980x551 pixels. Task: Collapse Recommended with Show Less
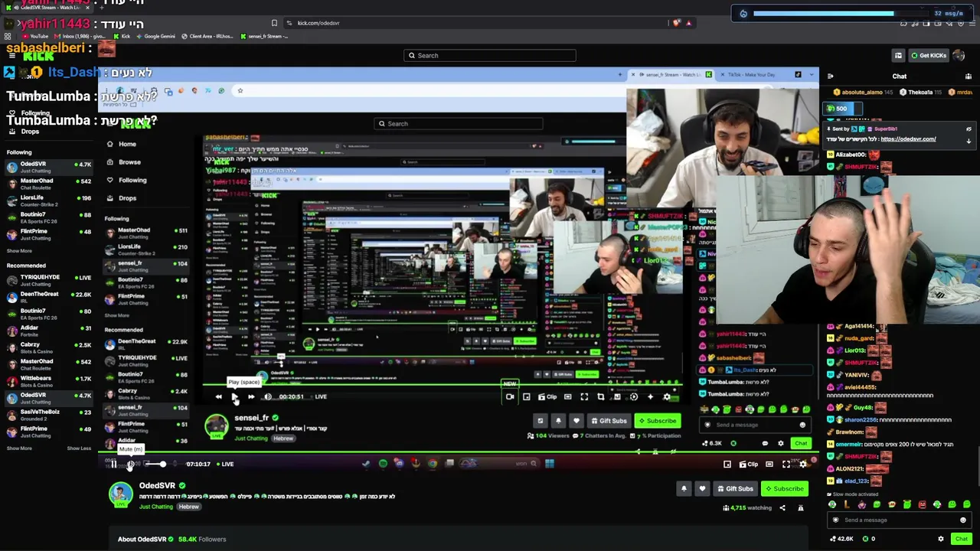80,448
